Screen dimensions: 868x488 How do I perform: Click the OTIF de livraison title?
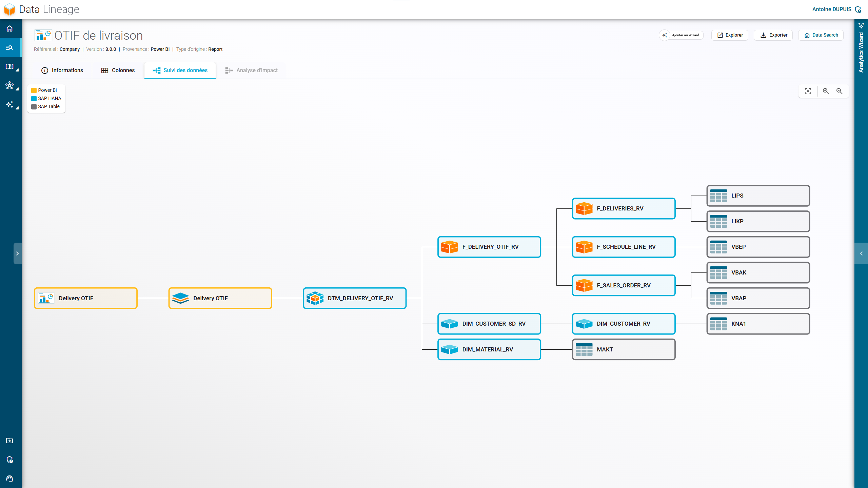coord(98,36)
